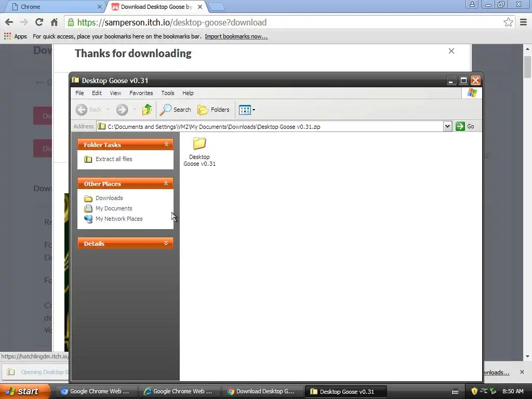Open a new Chrome tab
532x399 pixels.
[216, 7]
